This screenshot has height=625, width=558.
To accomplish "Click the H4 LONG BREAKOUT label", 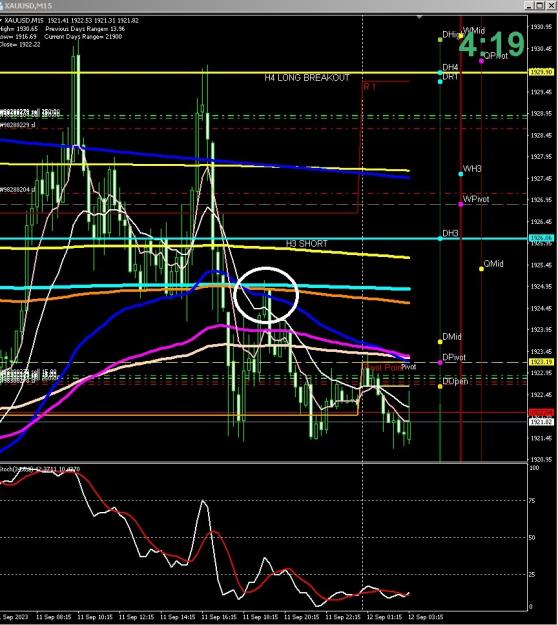I will (307, 78).
